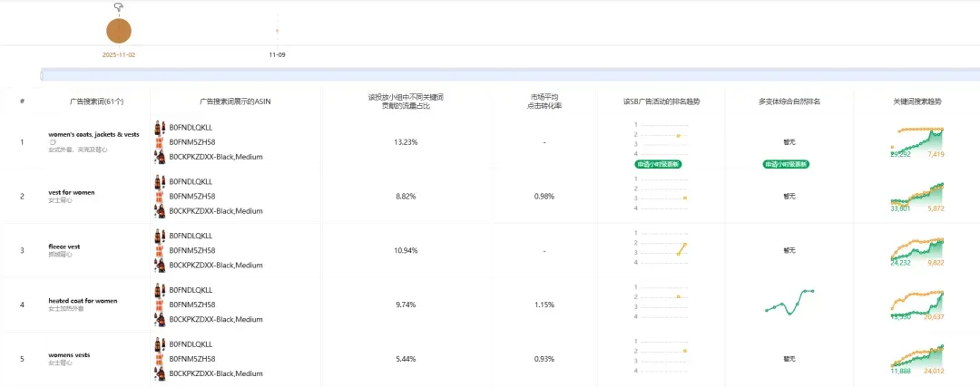Viewport: 980px width, 387px height.
Task: Open B0CKPKZDXX product image in fleece vest row
Action: [160, 266]
